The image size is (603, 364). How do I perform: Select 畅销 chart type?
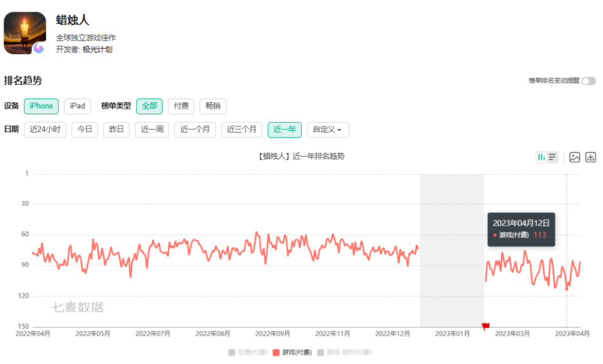(213, 106)
